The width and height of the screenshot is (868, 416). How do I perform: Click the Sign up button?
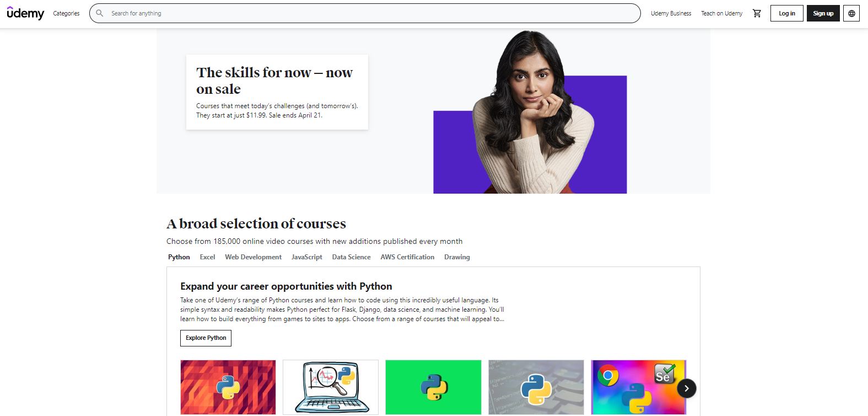point(823,13)
